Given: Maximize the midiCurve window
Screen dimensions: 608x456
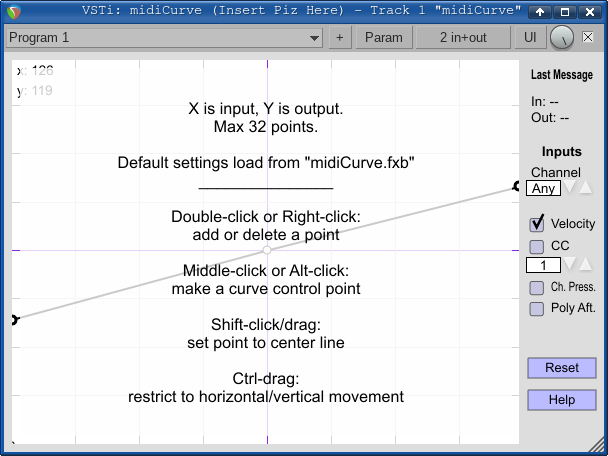Looking at the screenshot, I should [x=565, y=12].
